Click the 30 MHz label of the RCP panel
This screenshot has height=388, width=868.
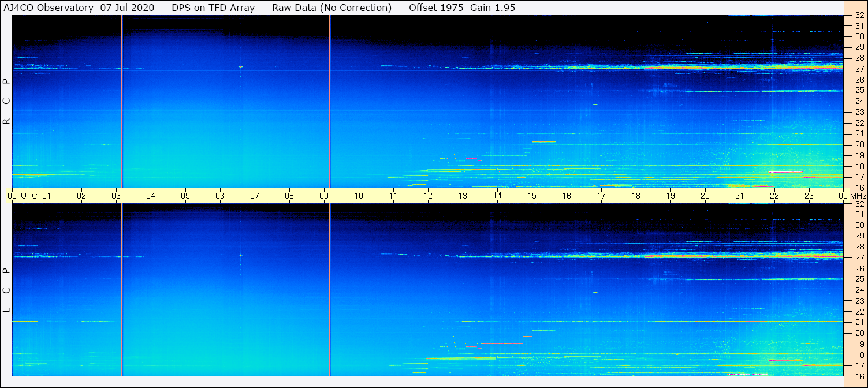pos(859,36)
